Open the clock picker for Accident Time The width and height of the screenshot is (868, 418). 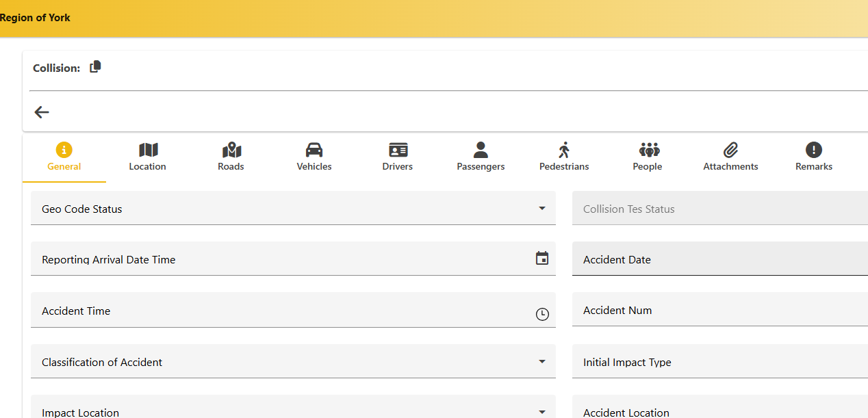click(x=541, y=314)
